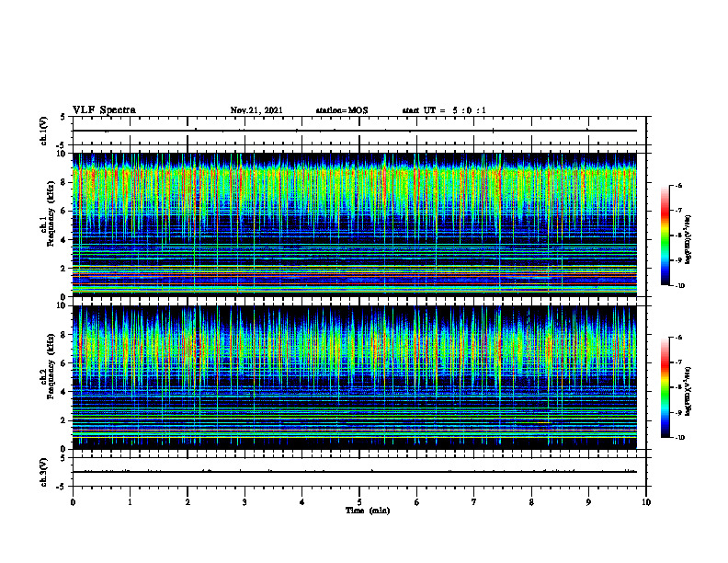Image resolution: width=728 pixels, height=563 pixels.
Task: Click the "ch.3(V)" waveform axis label
Action: [x=44, y=472]
